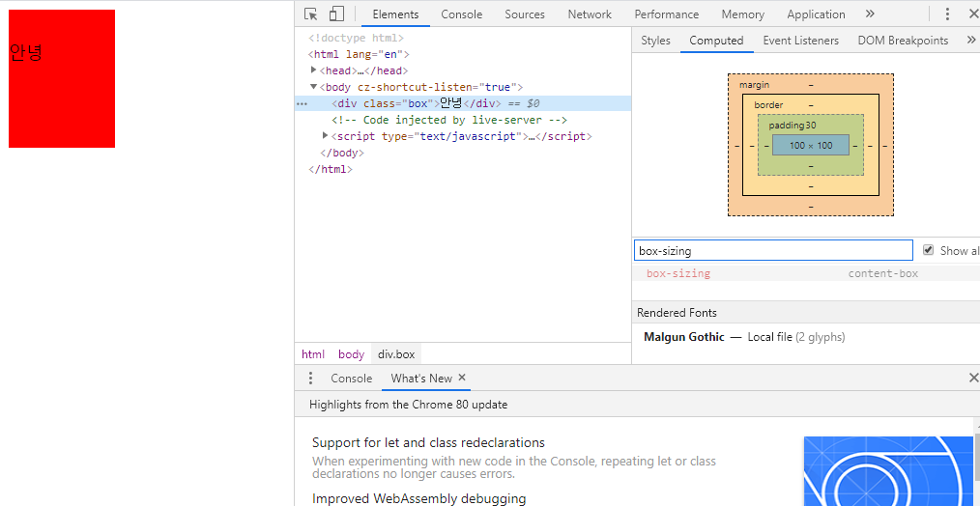Collapse the body element node
Viewport: 980px width, 506px height.
coord(314,86)
